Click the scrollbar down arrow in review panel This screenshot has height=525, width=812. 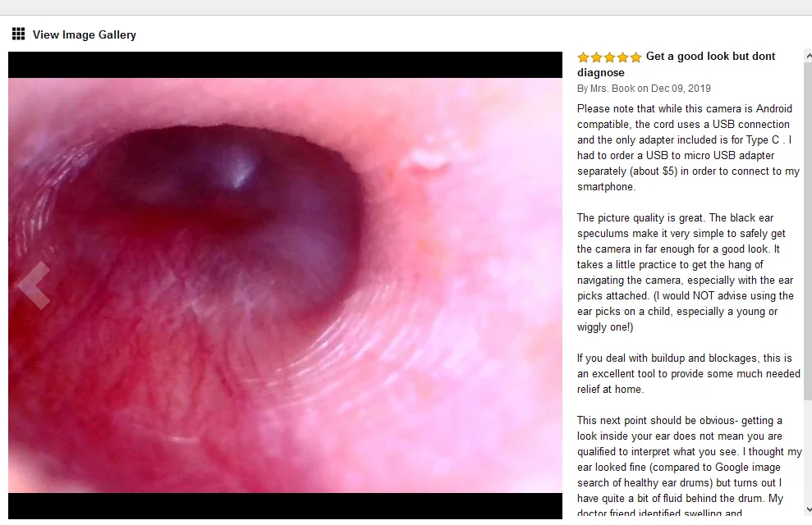[x=808, y=510]
